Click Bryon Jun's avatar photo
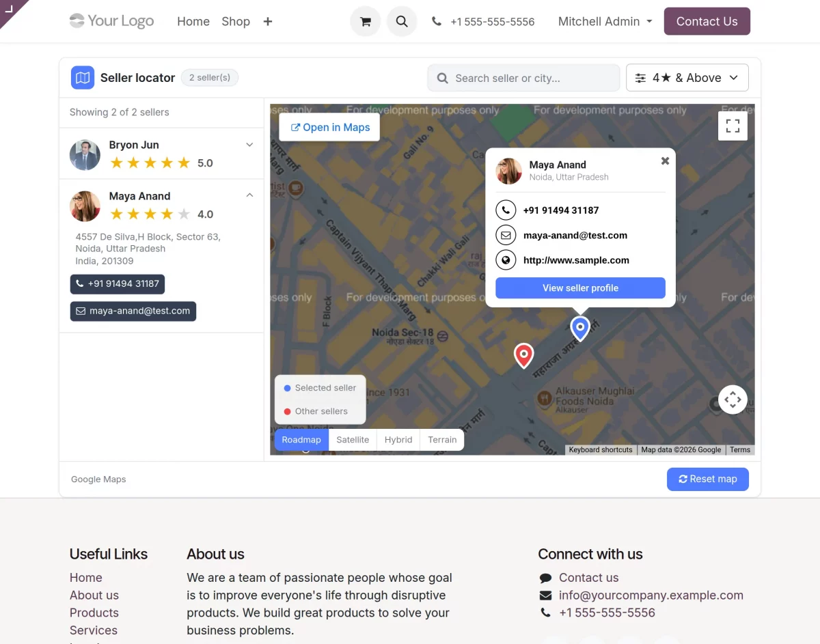Screen dimensions: 820x644 pos(85,155)
